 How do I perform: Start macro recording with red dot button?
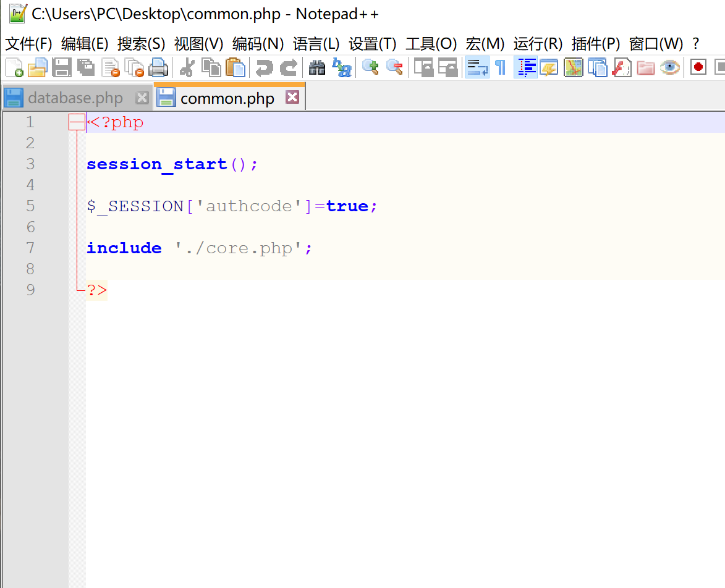point(698,67)
